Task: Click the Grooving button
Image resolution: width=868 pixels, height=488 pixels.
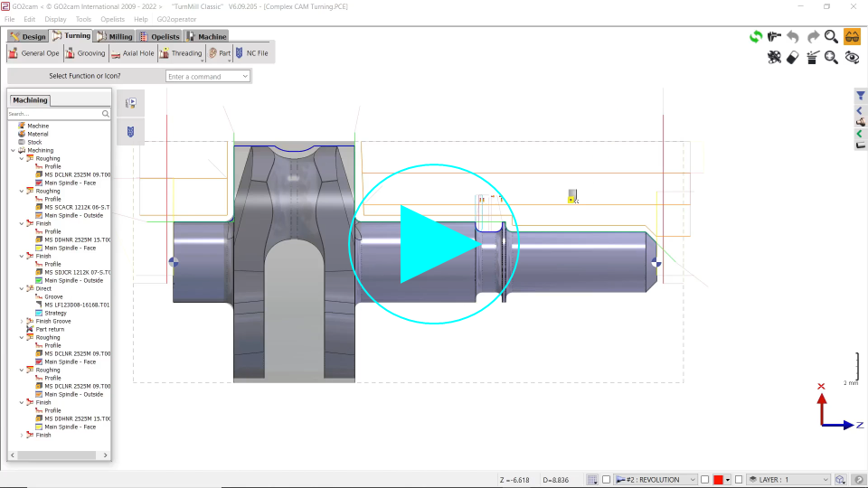Action: point(85,53)
